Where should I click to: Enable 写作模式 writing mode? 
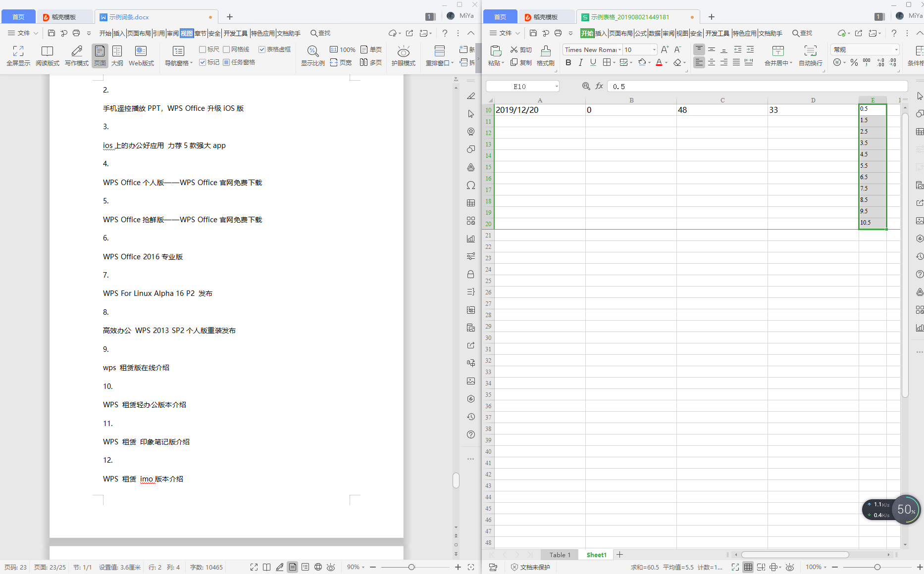(77, 55)
